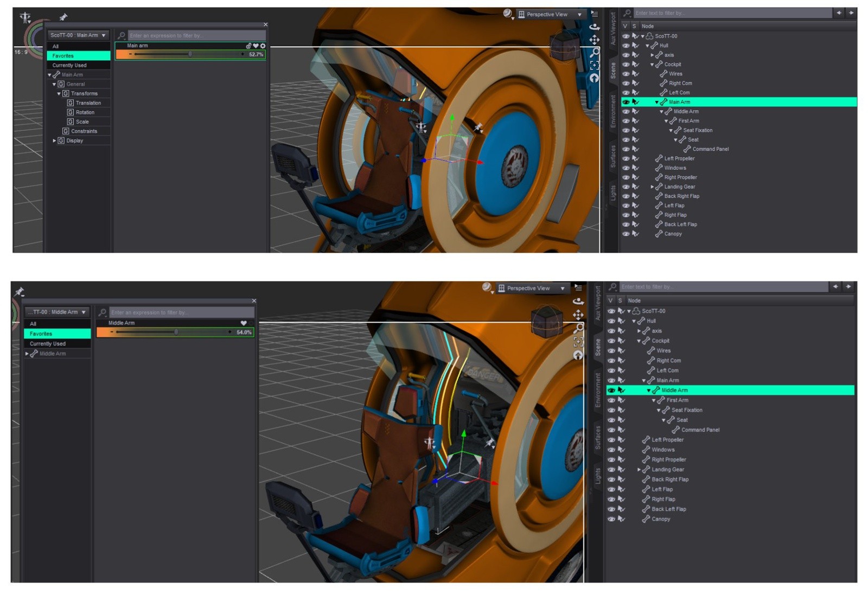Collapse Cockpit node in bottom scene

tap(639, 341)
